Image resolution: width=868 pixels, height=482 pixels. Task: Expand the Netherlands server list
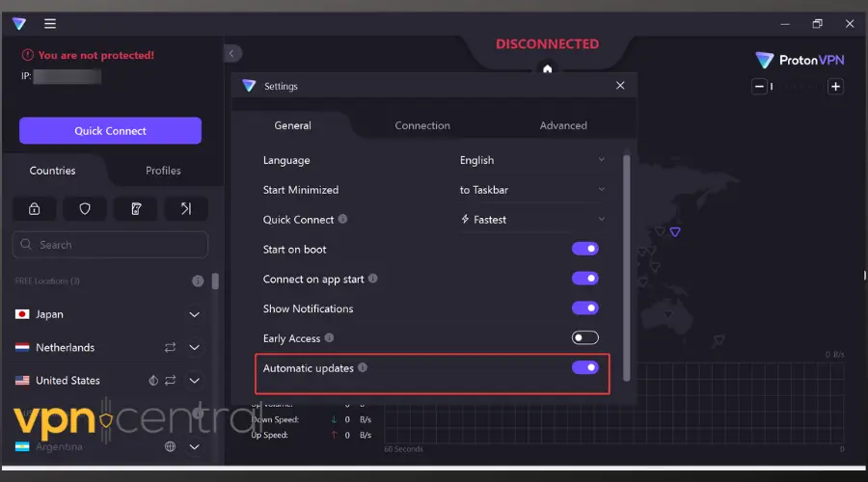[194, 348]
